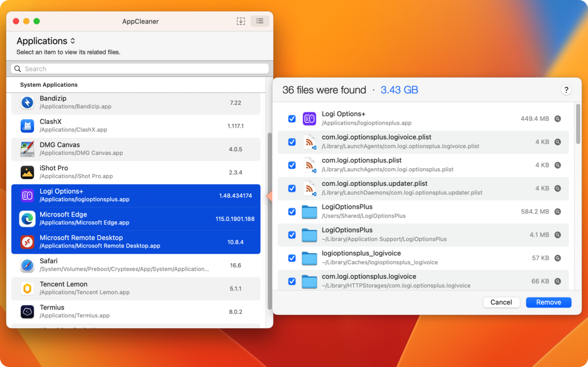
Task: Uncheck com.logi.optionsplus.updater.plist checkbox
Action: point(292,188)
